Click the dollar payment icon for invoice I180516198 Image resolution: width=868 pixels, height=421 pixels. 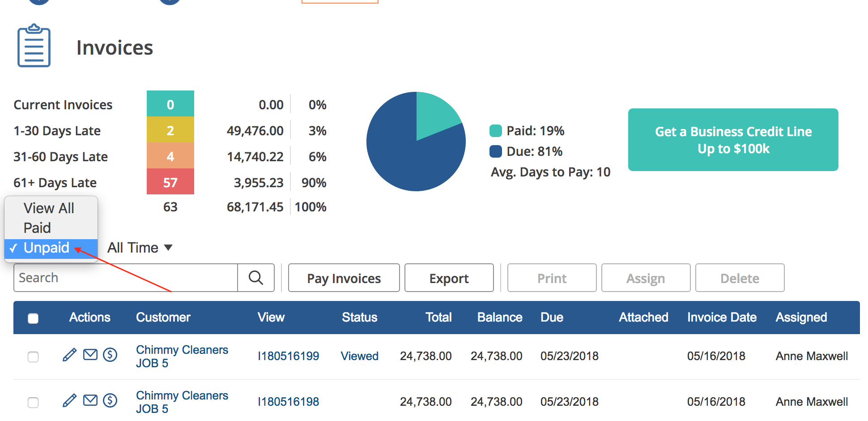pyautogui.click(x=110, y=400)
